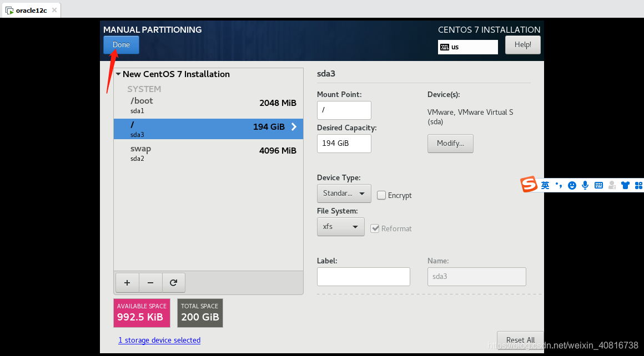Viewport: 644px width, 356px height.
Task: Close the oracle12c tab
Action: click(x=54, y=10)
